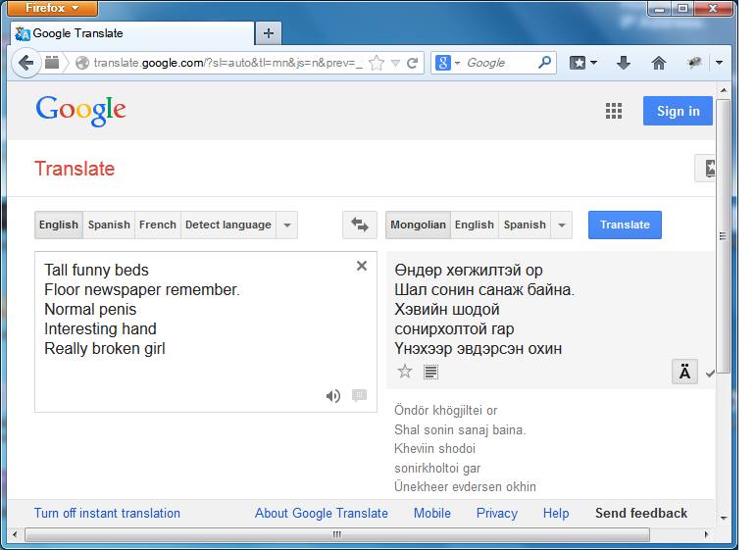
Task: Expand source language dropdown arrow
Action: [287, 225]
